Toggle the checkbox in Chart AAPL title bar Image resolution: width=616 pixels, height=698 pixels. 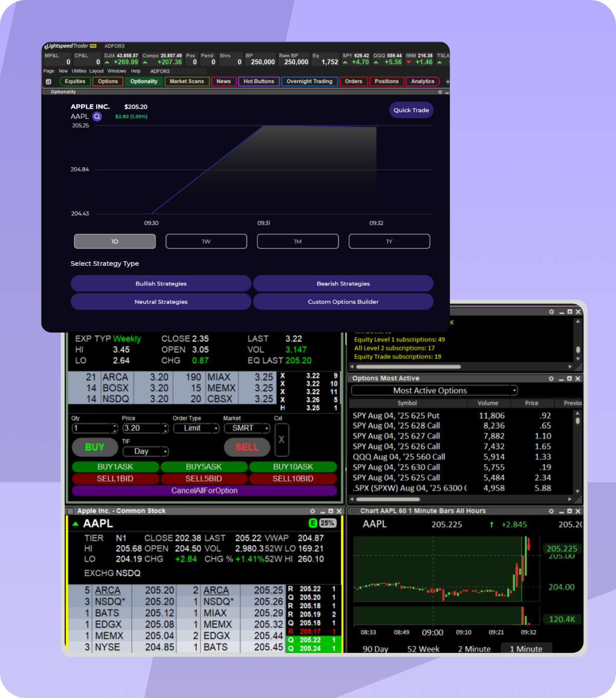[x=353, y=511]
